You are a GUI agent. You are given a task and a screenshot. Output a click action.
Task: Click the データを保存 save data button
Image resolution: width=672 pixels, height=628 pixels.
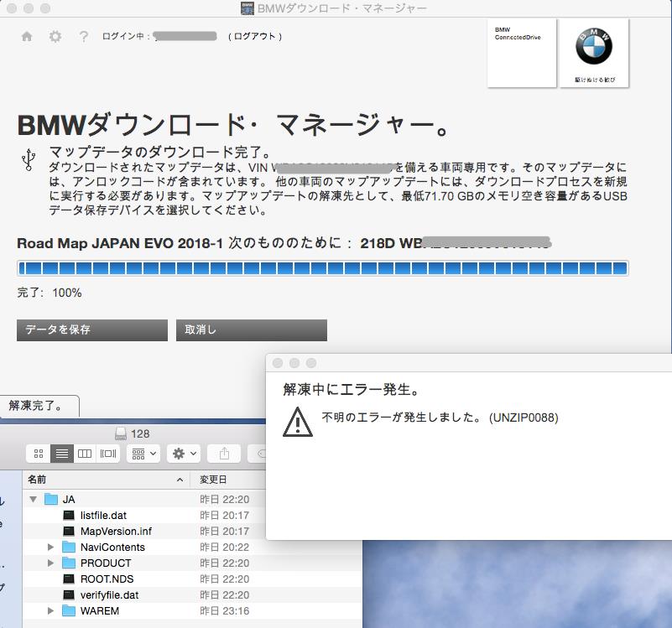tap(92, 330)
